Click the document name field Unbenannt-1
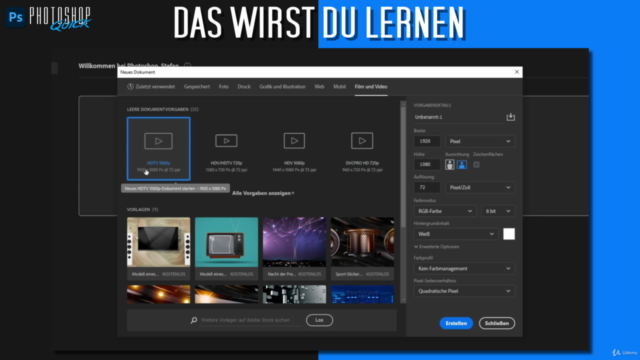The width and height of the screenshot is (640, 360). [x=459, y=117]
